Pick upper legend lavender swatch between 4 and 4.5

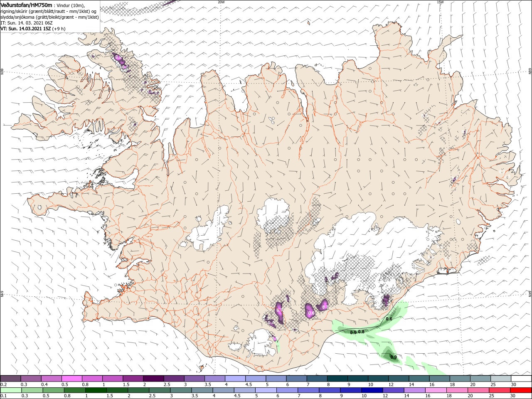(x=235, y=379)
